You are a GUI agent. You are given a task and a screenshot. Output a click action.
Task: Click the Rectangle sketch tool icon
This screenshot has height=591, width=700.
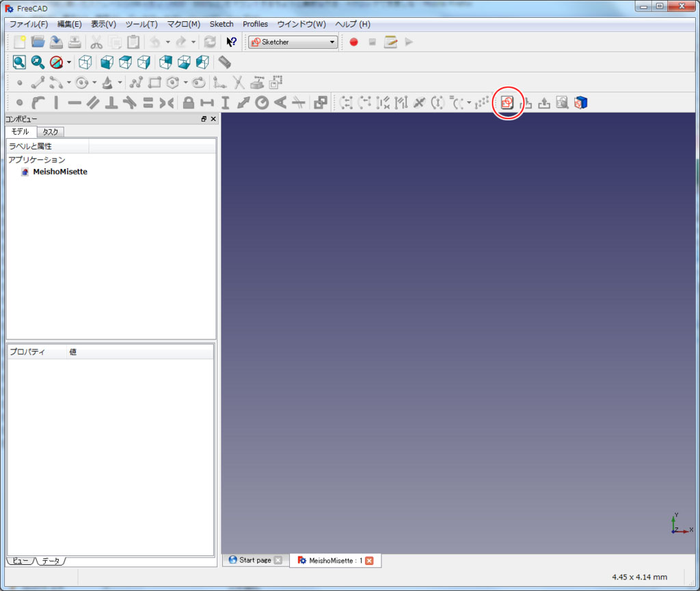tap(154, 83)
